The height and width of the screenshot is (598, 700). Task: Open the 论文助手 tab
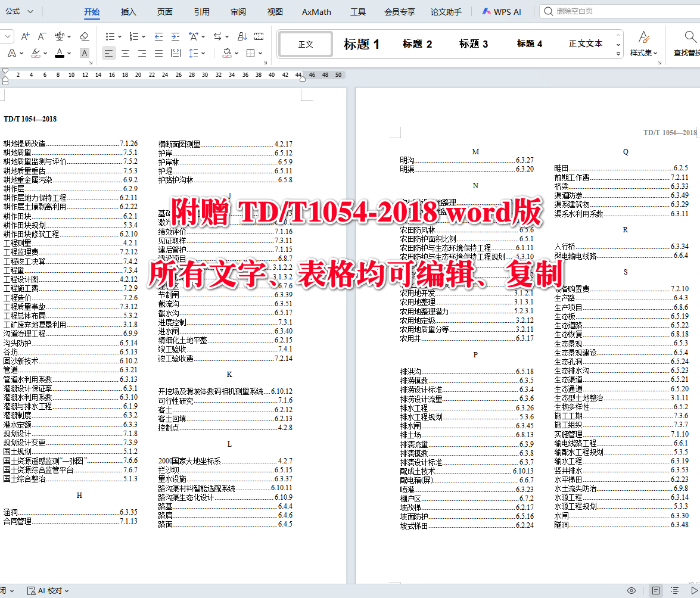(446, 12)
